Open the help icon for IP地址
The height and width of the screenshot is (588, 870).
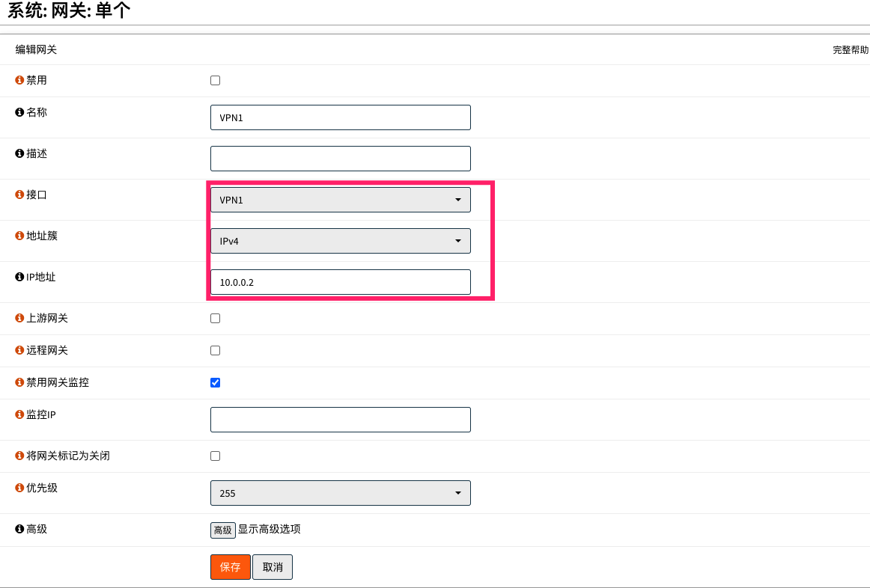pos(19,277)
